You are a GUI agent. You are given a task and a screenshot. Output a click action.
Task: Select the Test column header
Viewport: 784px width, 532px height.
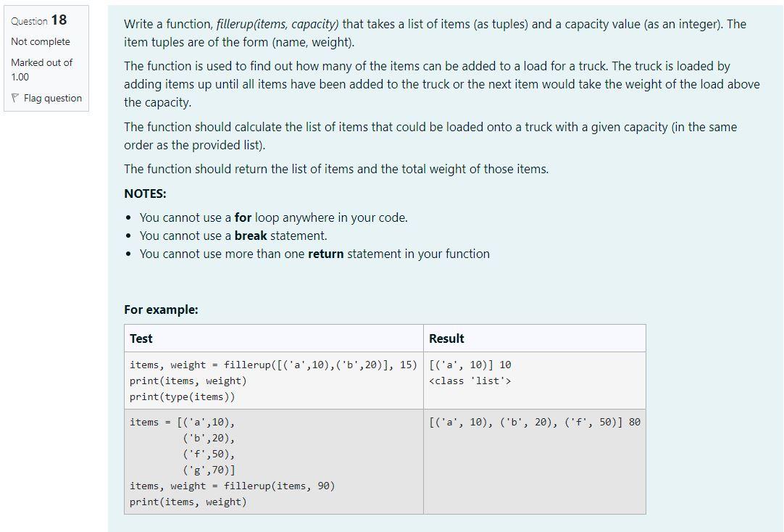141,338
